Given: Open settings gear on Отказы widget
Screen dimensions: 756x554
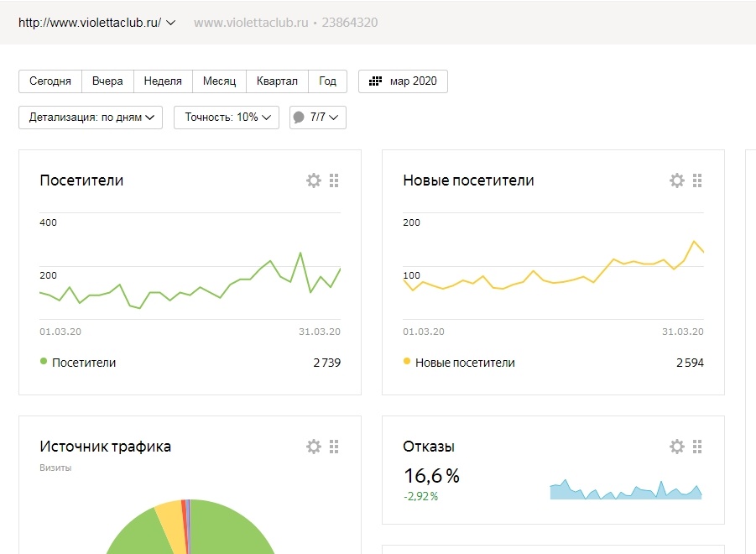Looking at the screenshot, I should tap(676, 447).
